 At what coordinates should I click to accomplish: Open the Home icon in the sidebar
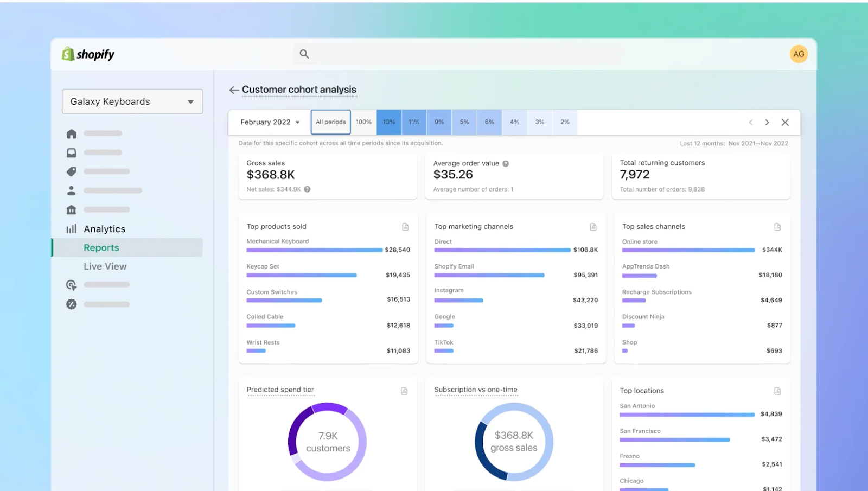(71, 133)
